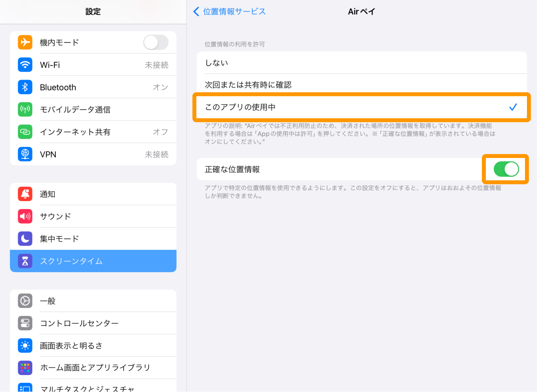Screen dimensions: 537x392
Task: Tap the precise location explanation footer text
Action: pos(353,192)
